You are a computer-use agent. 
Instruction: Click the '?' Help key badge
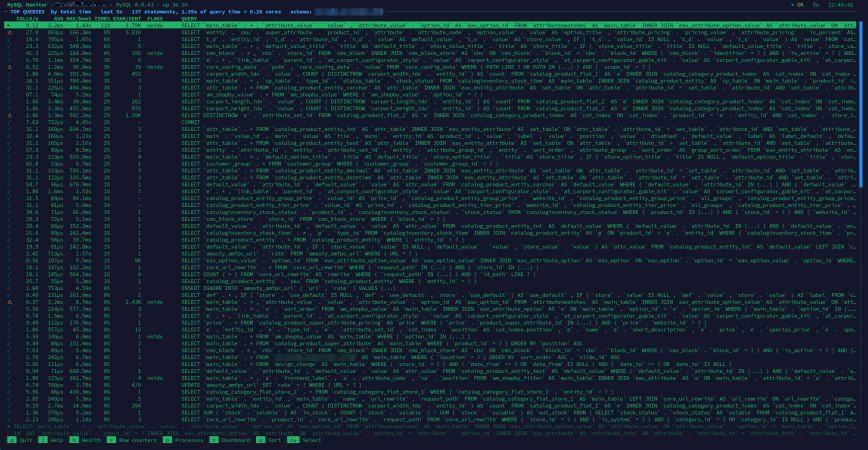[43, 440]
